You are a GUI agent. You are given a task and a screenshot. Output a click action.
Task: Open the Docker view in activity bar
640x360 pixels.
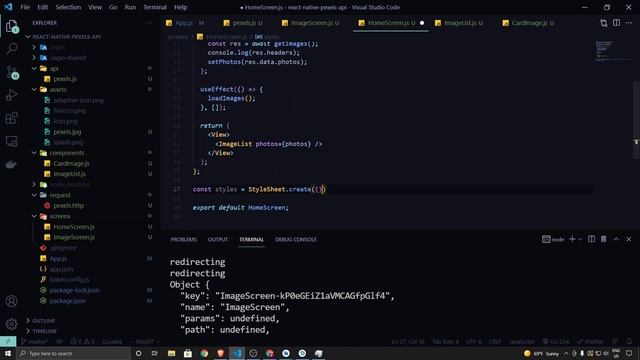11,164
